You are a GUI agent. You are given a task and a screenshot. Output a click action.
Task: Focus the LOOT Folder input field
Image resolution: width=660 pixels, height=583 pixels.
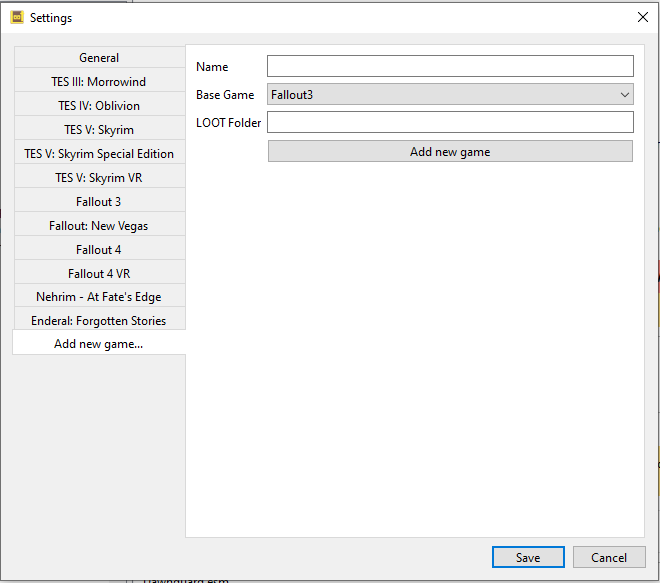click(x=450, y=123)
